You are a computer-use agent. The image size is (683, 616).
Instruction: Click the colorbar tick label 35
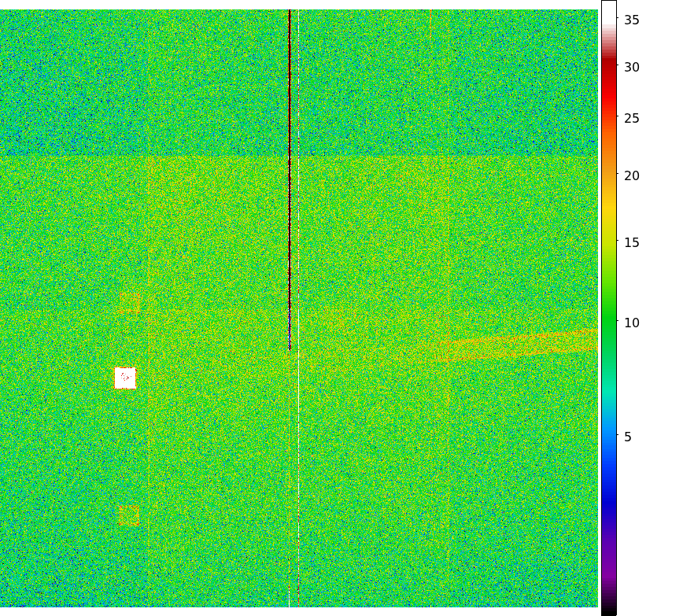pos(632,20)
